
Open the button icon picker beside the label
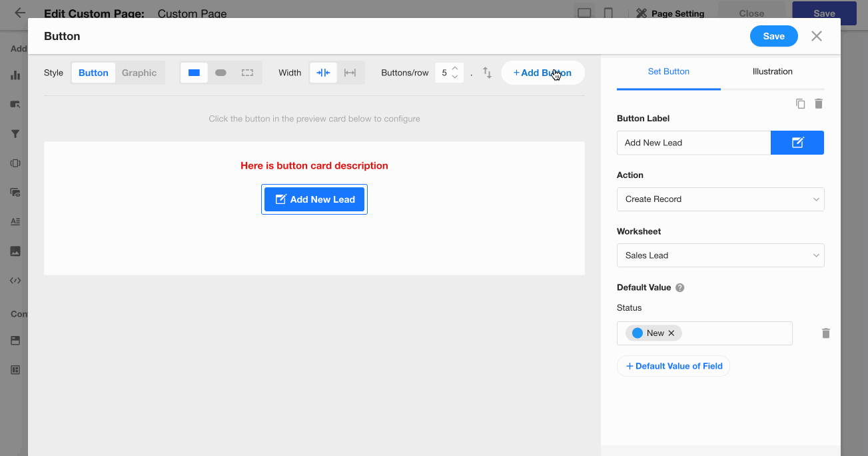797,143
